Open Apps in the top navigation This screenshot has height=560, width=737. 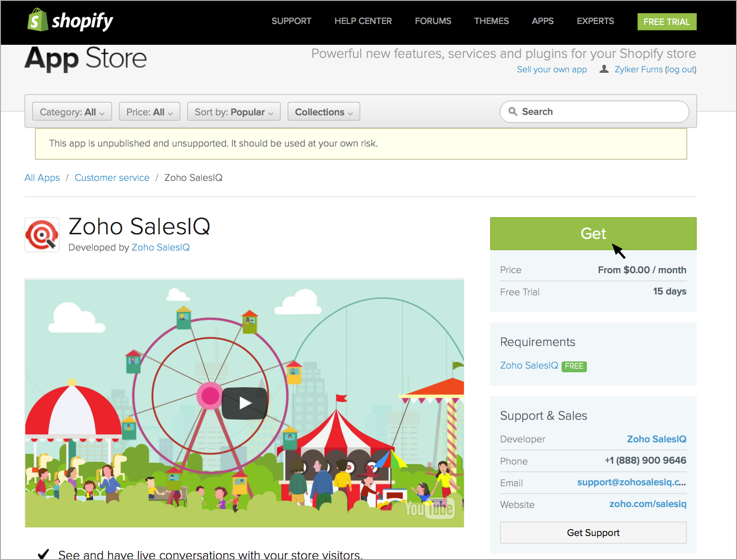pyautogui.click(x=543, y=21)
